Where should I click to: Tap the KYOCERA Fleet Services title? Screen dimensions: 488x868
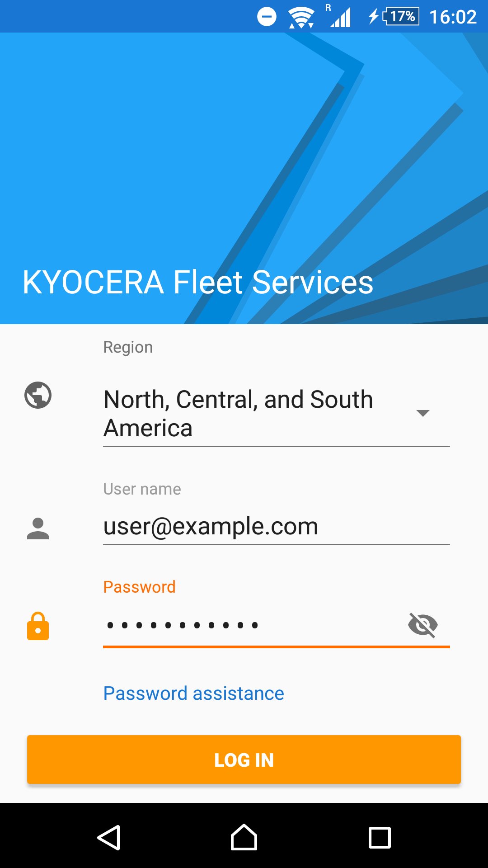(x=198, y=283)
